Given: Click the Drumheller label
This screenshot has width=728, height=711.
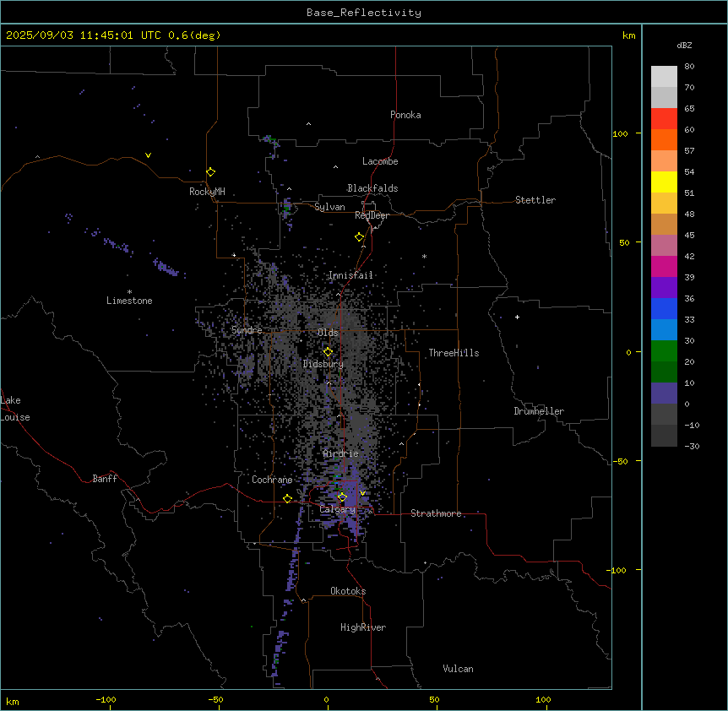Looking at the screenshot, I should pyautogui.click(x=539, y=411).
